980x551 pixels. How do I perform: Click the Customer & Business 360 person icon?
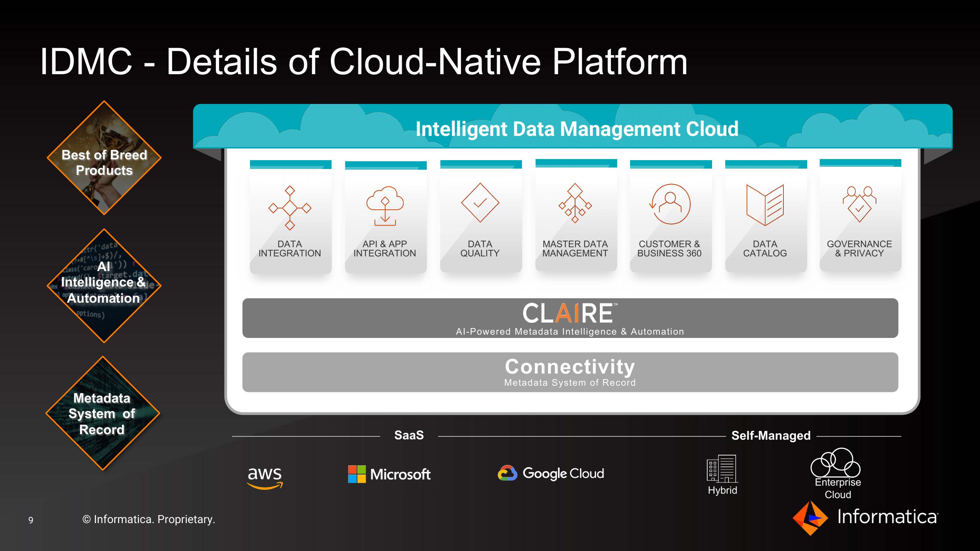click(670, 204)
